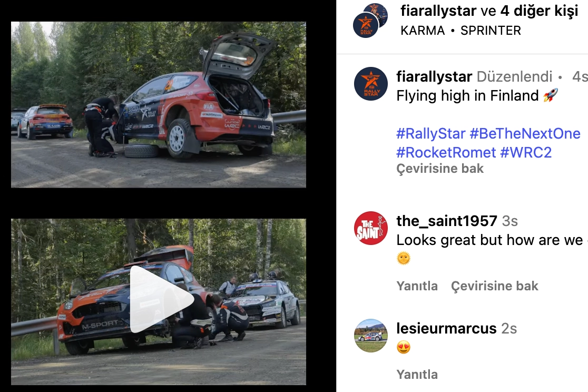Screen dimensions: 588x392
Task: Click fiarallystar avatar next to caption
Action: point(370,84)
